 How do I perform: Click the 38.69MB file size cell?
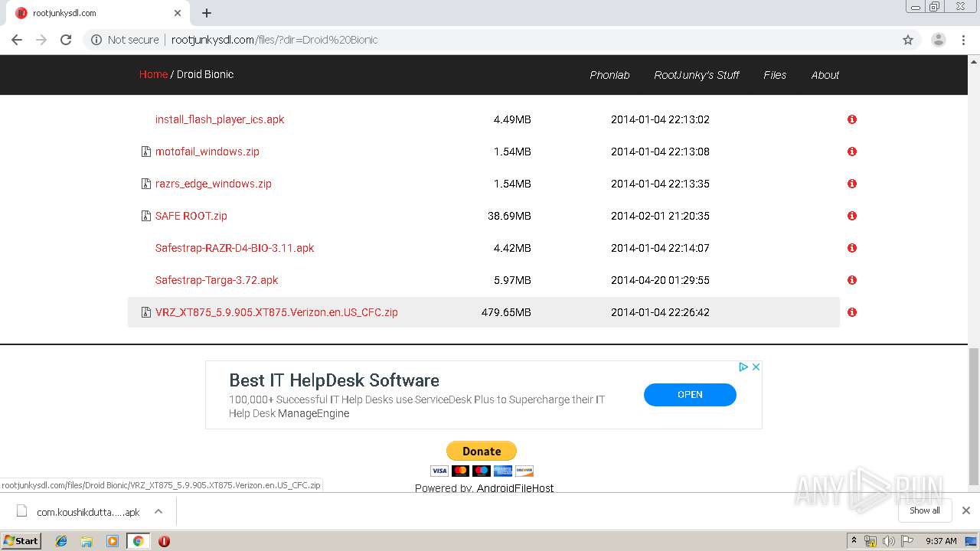509,216
